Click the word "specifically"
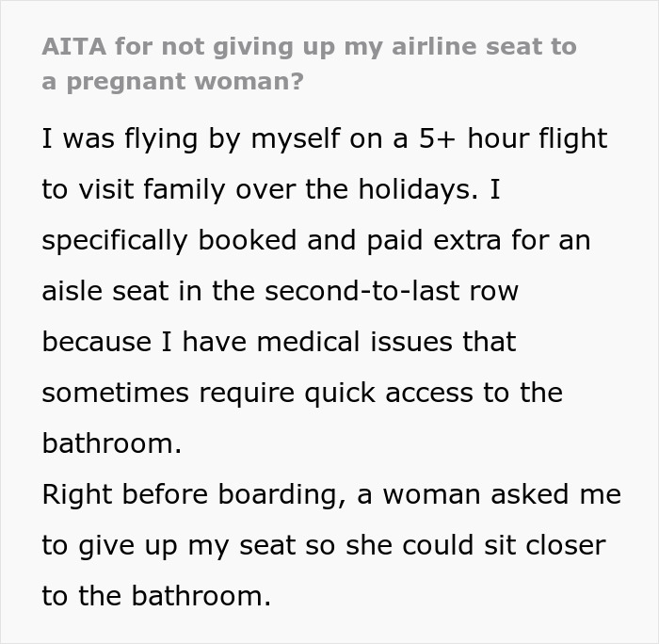 (x=114, y=241)
